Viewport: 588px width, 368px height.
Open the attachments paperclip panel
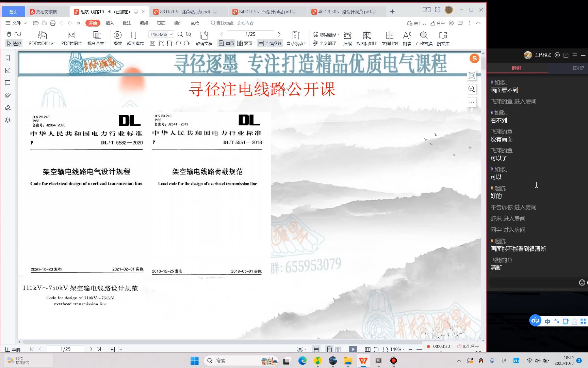(x=8, y=95)
